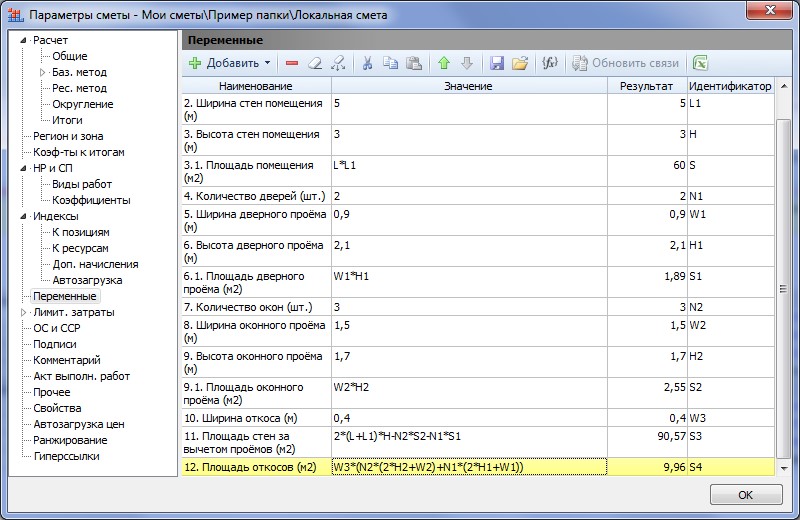
Task: Move variable up with green arrow
Action: pos(444,63)
